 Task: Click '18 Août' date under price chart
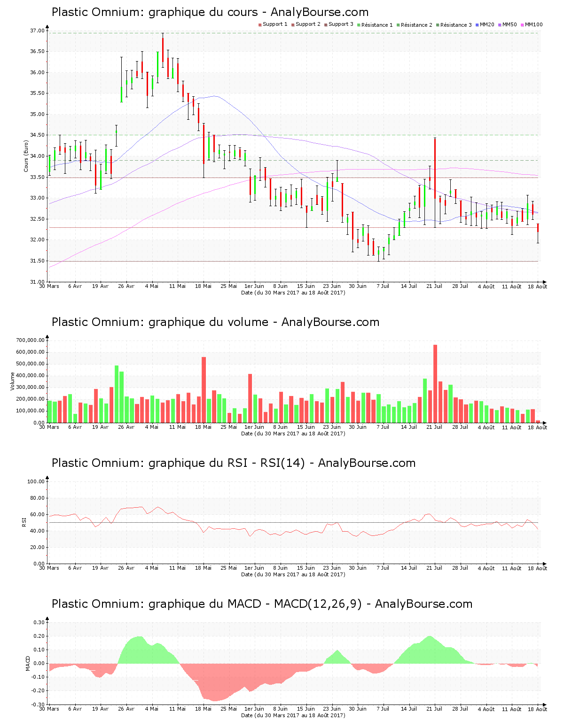click(537, 286)
